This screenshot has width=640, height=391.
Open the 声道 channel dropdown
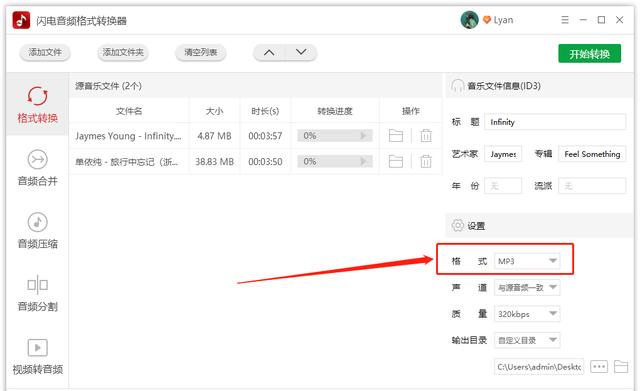click(527, 287)
